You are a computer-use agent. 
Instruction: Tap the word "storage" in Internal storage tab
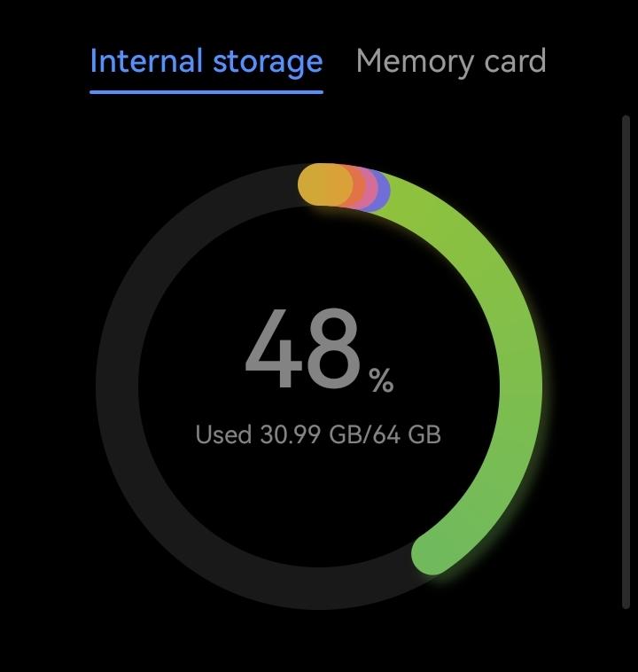pyautogui.click(x=268, y=61)
